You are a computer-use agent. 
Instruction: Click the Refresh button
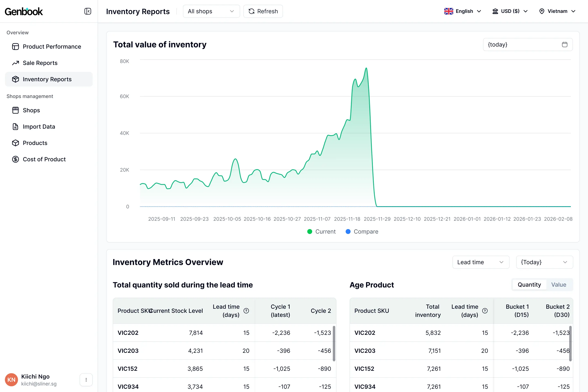coord(263,11)
